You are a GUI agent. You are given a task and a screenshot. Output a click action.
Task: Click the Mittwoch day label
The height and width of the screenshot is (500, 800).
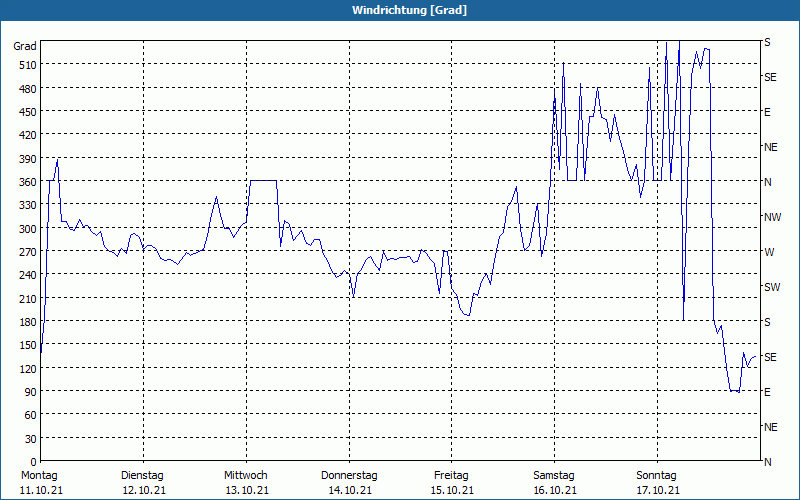245,475
